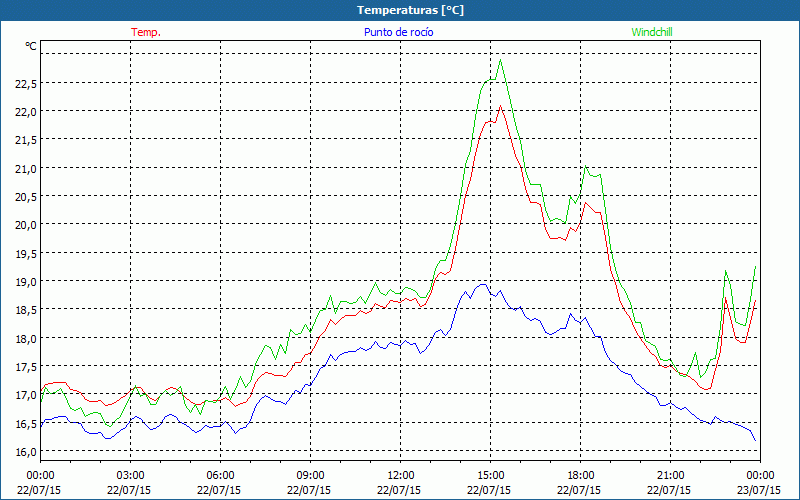This screenshot has height=500, width=800.
Task: Click the 21,5 y-axis value
Action: pos(26,141)
